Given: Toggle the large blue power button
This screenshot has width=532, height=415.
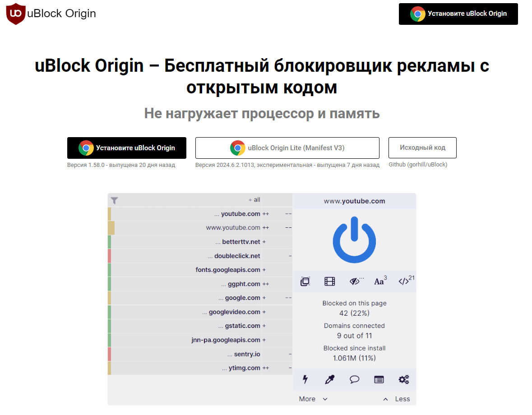Looking at the screenshot, I should coord(354,240).
